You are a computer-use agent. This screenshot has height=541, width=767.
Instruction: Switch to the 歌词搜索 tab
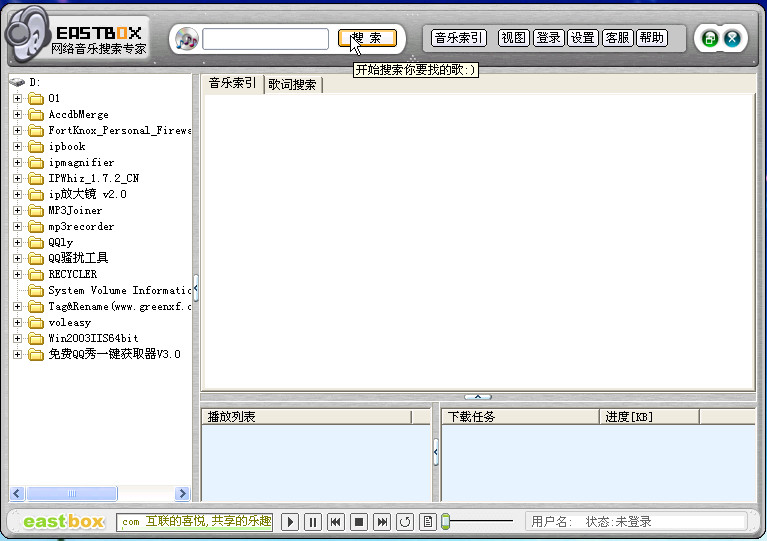pos(292,85)
